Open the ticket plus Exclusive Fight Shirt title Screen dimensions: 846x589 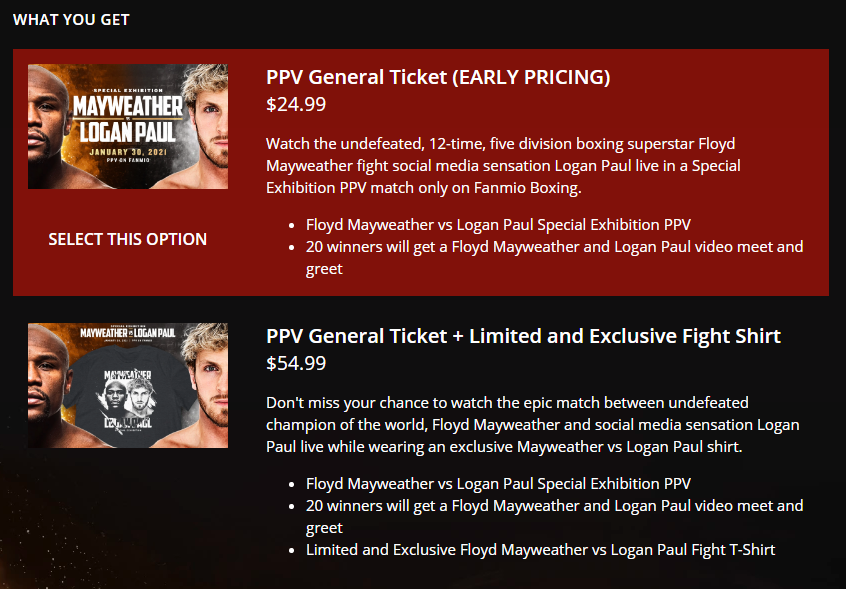point(523,336)
